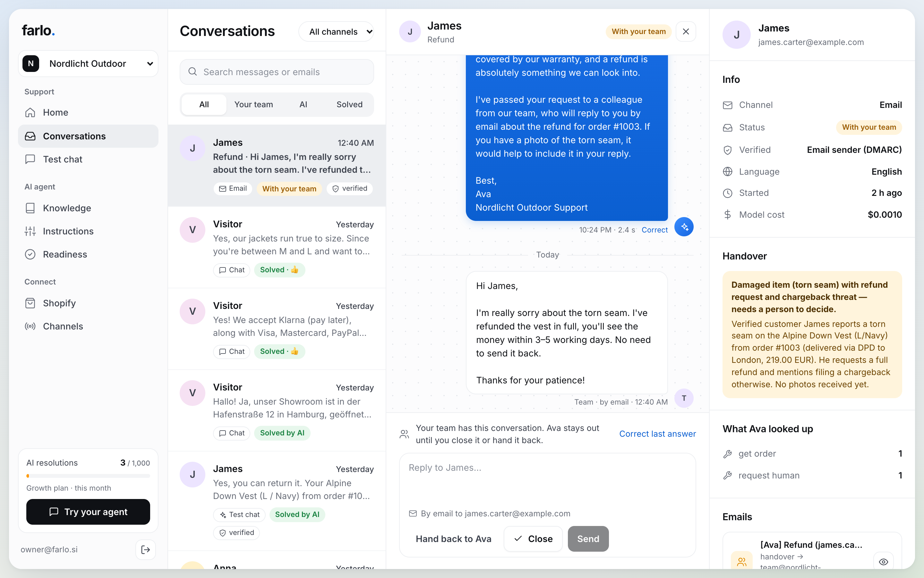Click the Search messages or emails field
Viewport: 924px width, 578px height.
[x=277, y=72]
